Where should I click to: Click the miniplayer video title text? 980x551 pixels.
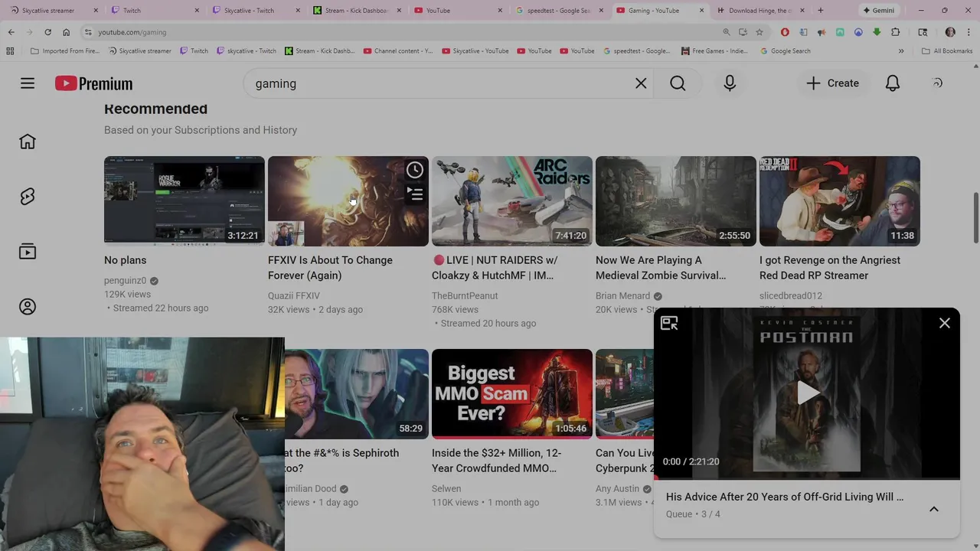click(785, 497)
